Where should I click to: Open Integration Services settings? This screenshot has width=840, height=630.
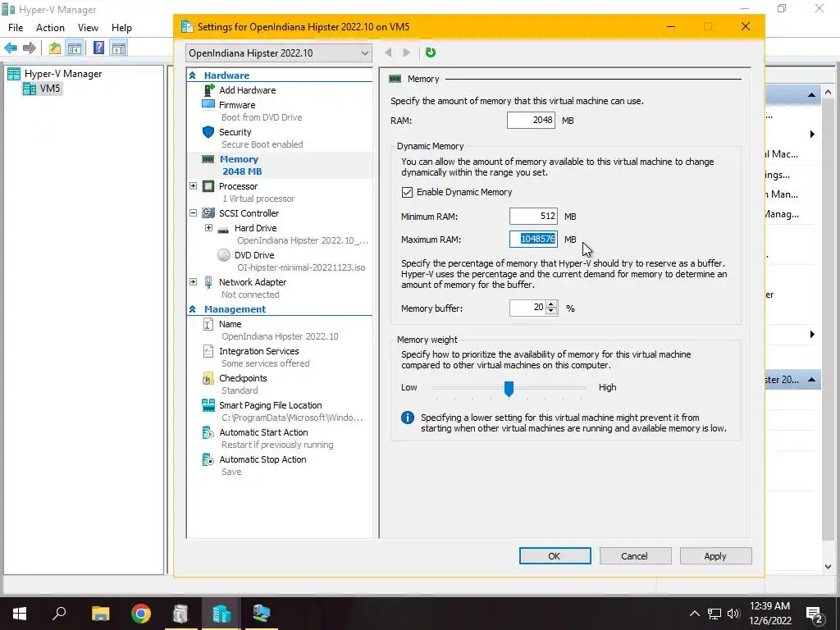tap(258, 351)
